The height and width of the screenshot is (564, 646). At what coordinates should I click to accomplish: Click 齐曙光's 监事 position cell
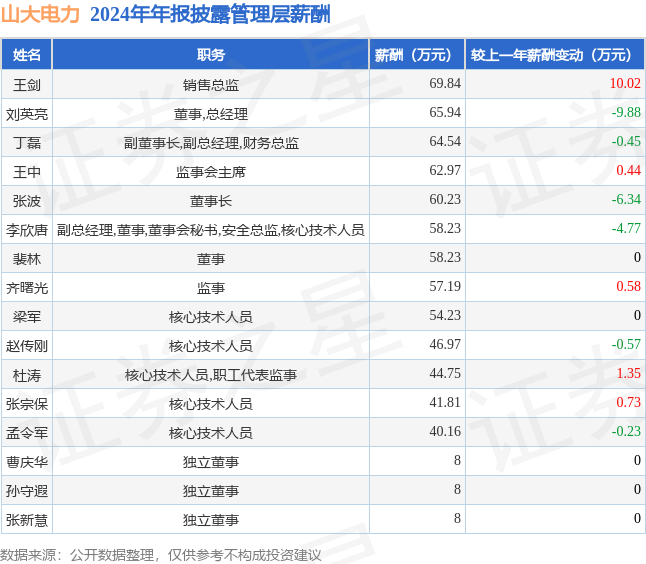coord(211,288)
